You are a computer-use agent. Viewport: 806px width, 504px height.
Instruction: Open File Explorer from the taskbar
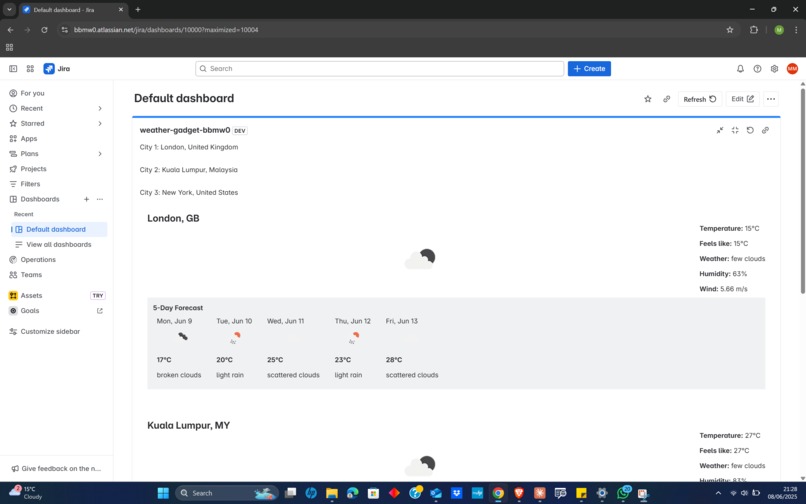(332, 493)
